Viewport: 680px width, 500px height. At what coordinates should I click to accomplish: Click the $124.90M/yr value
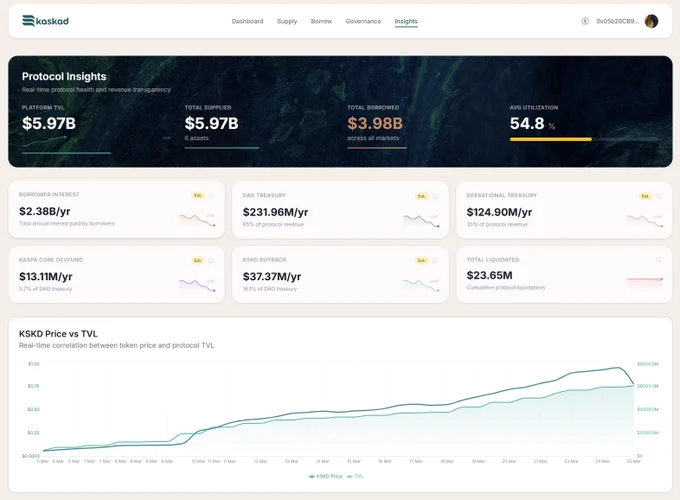499,212
